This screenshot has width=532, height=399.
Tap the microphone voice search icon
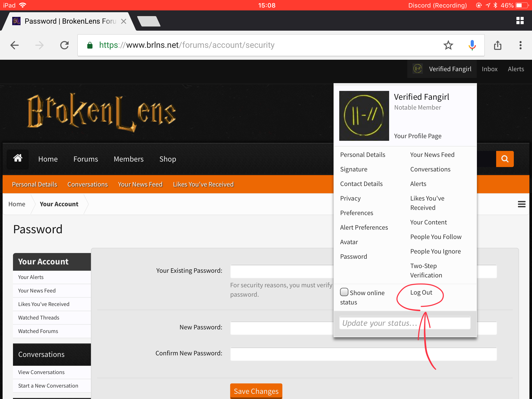click(472, 45)
